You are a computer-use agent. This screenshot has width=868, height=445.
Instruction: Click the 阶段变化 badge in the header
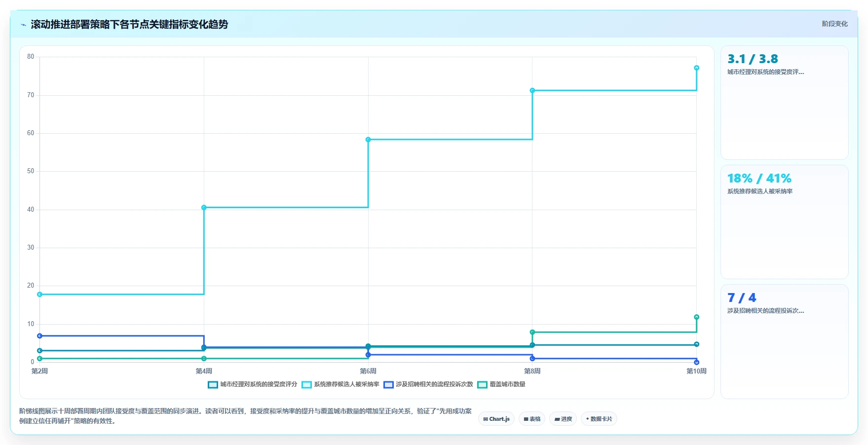point(834,24)
